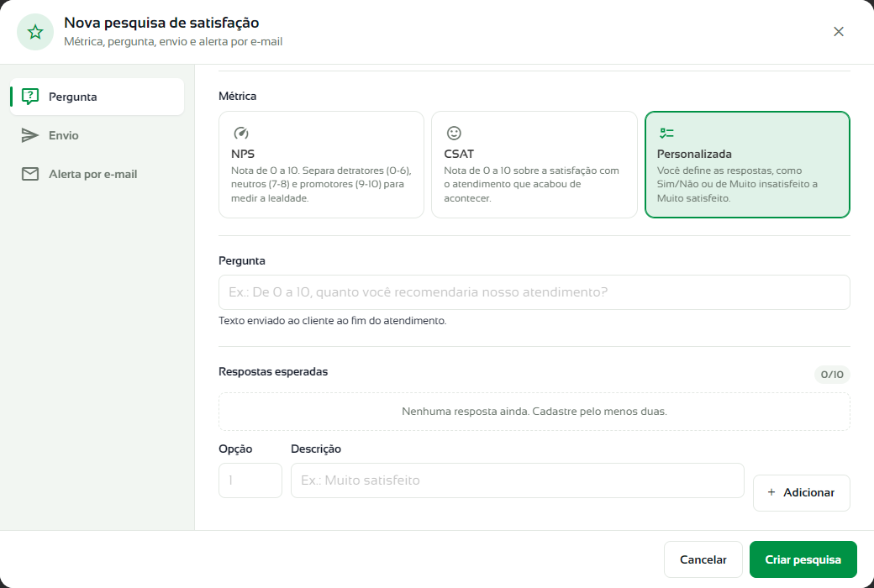Click the Opção number field
874x588 pixels.
250,480
